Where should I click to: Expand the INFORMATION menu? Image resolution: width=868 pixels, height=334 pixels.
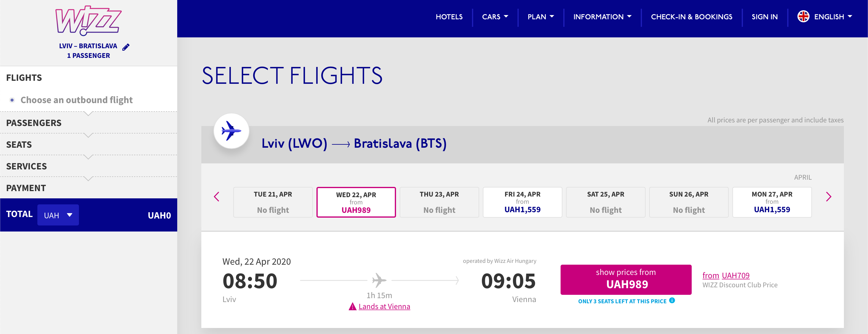(602, 17)
